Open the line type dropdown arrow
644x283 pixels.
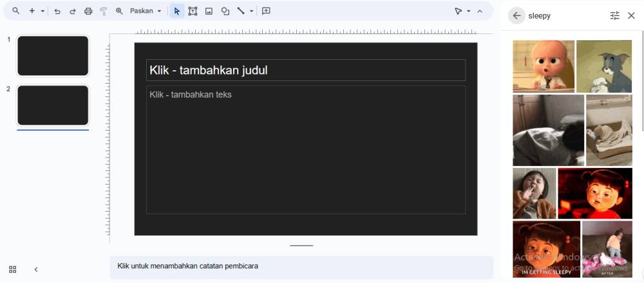[x=251, y=11]
